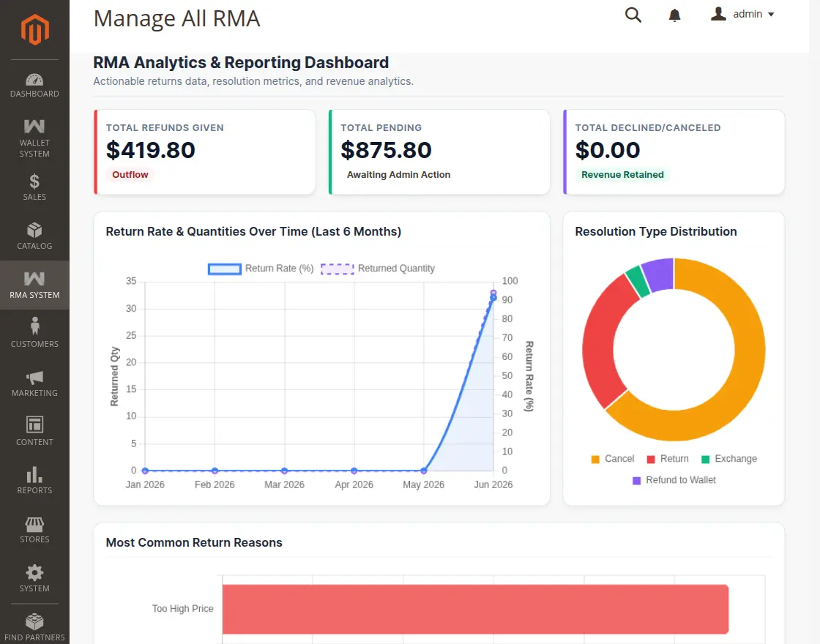This screenshot has height=644, width=820.
Task: Click the Mar 2026 data point
Action: click(x=284, y=471)
